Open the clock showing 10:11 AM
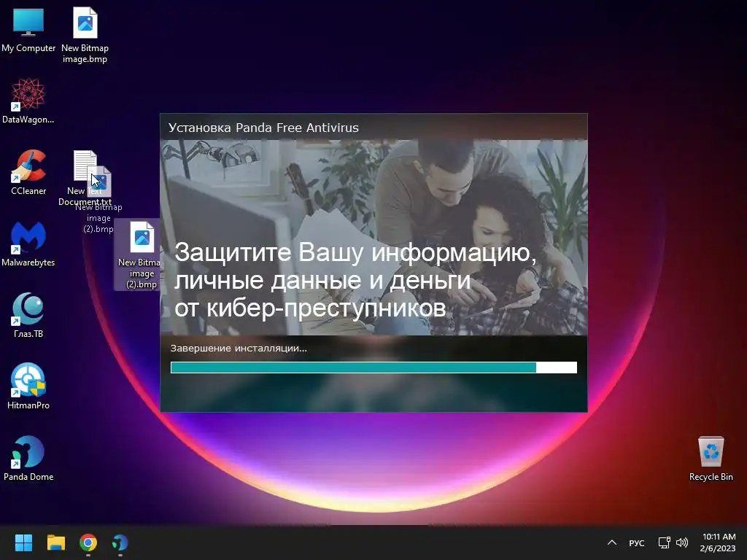747x560 pixels. [x=718, y=542]
